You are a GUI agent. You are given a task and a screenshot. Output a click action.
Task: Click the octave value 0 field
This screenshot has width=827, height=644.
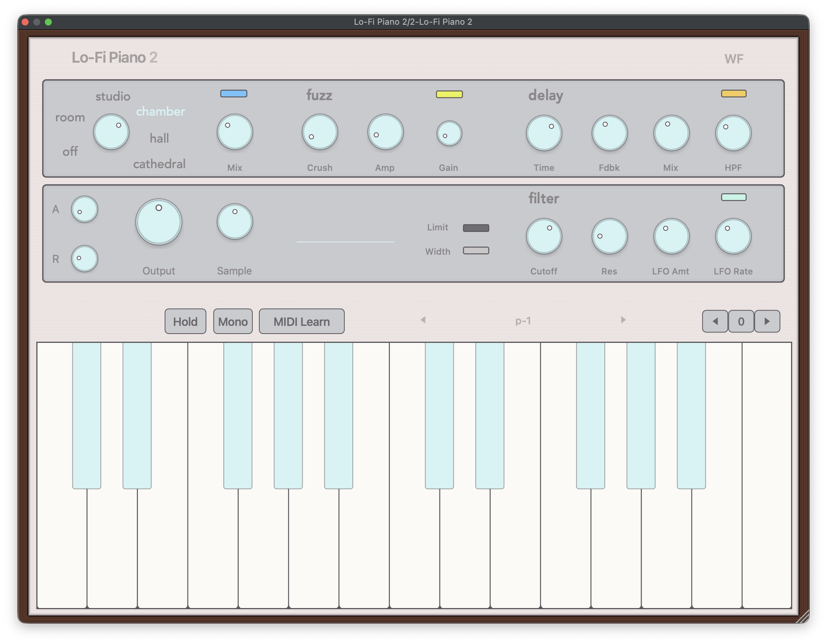741,321
